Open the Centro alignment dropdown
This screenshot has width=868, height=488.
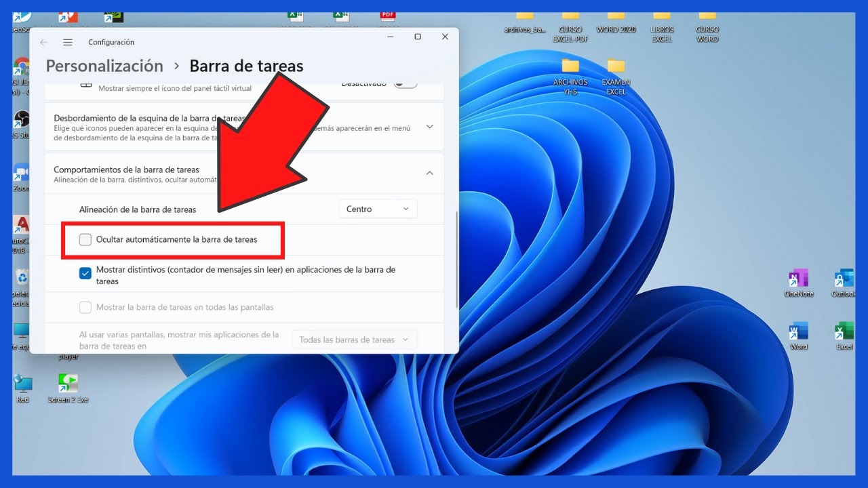coord(378,209)
